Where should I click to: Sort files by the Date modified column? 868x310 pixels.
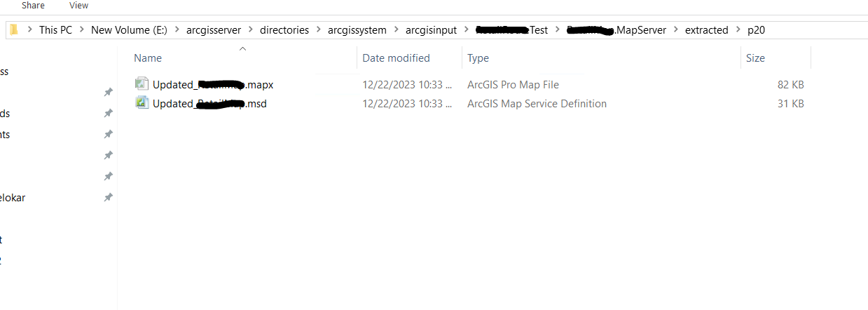[396, 58]
